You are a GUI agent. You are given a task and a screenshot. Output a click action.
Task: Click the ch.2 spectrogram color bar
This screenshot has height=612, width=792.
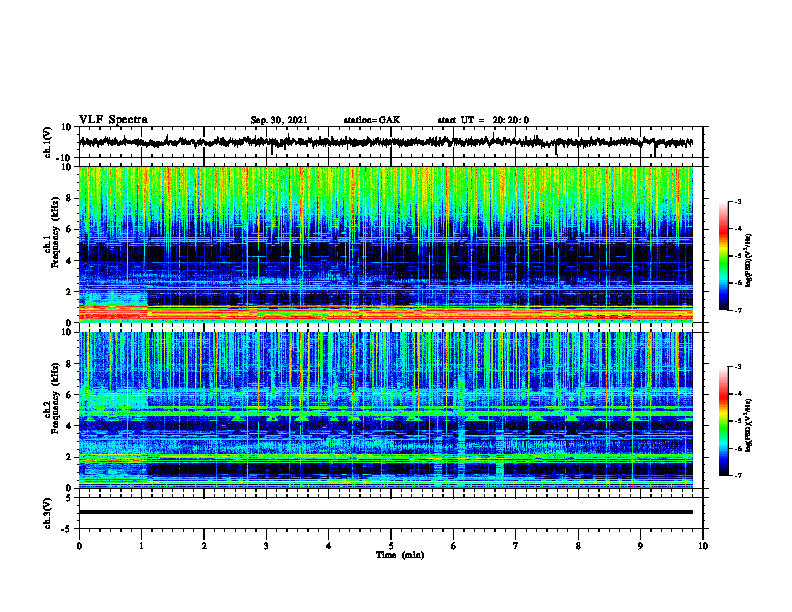pos(723,421)
